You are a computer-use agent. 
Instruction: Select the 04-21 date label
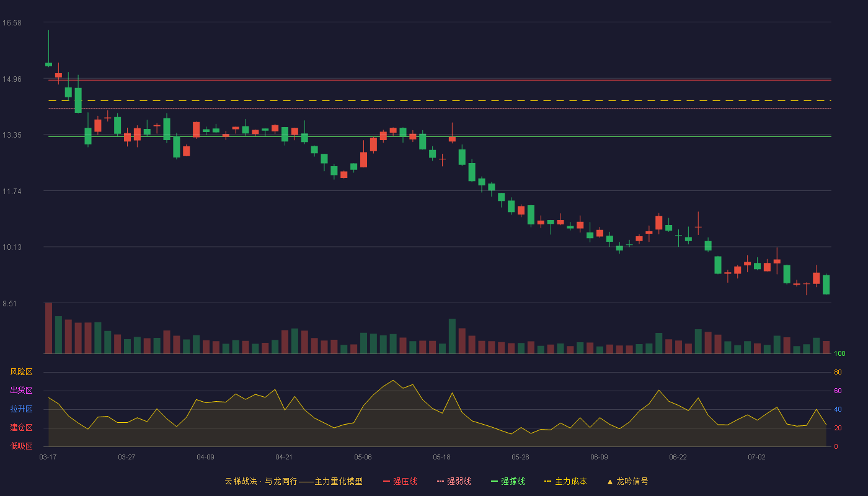[x=284, y=457]
